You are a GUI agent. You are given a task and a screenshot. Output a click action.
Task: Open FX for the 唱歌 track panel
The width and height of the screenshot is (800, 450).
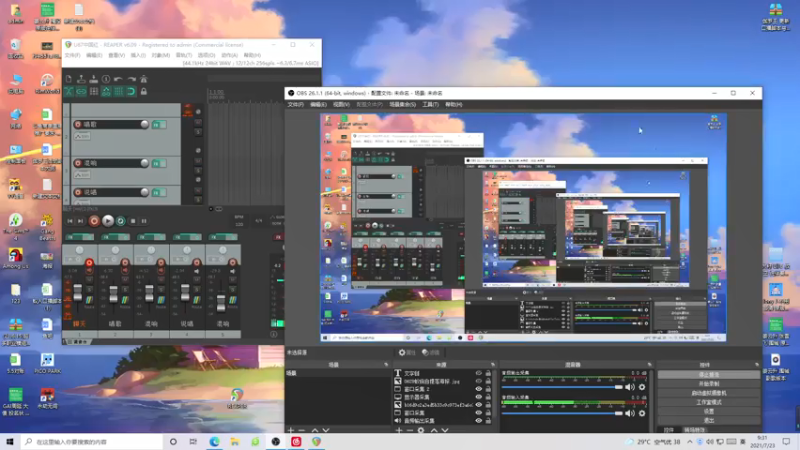pos(159,124)
